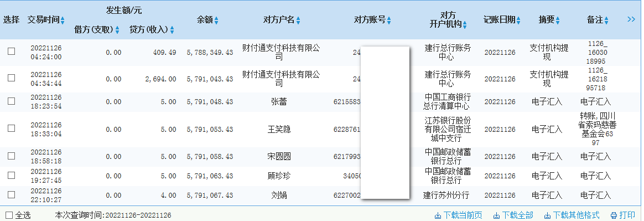Enable the 全选 select-all checkbox
This screenshot has width=644, height=221.
click(9, 215)
